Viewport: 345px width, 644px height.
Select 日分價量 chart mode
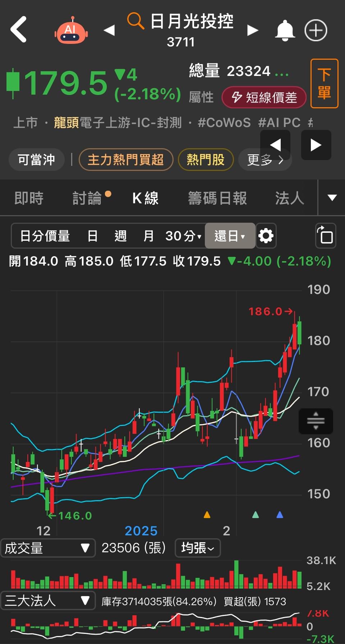45,236
